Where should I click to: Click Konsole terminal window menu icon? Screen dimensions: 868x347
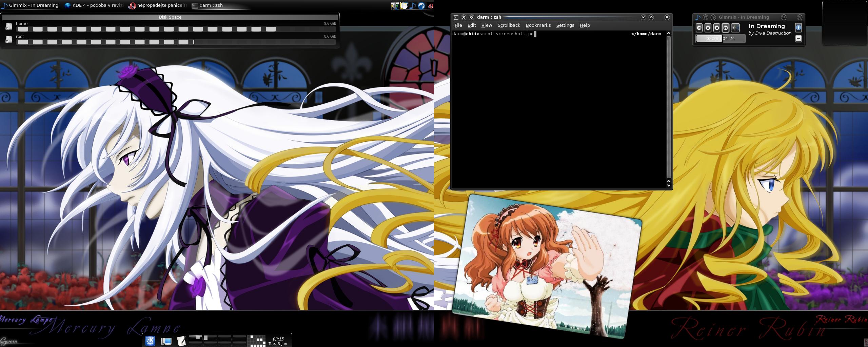(456, 17)
